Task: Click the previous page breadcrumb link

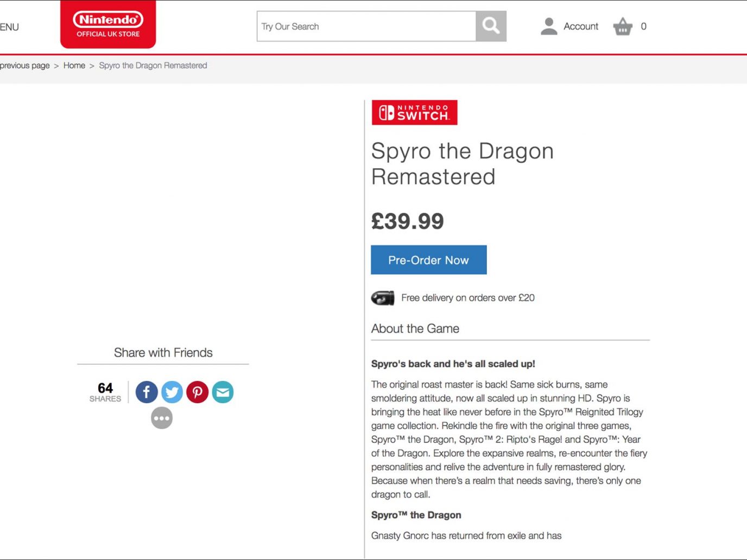Action: 24,66
